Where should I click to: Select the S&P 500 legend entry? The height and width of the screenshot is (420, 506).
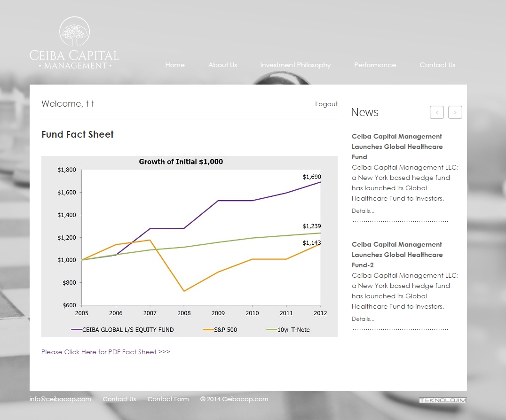pyautogui.click(x=220, y=330)
